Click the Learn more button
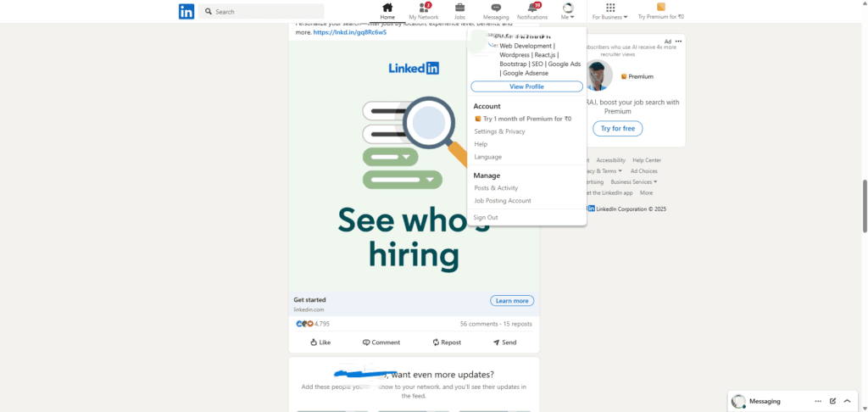 pos(512,301)
